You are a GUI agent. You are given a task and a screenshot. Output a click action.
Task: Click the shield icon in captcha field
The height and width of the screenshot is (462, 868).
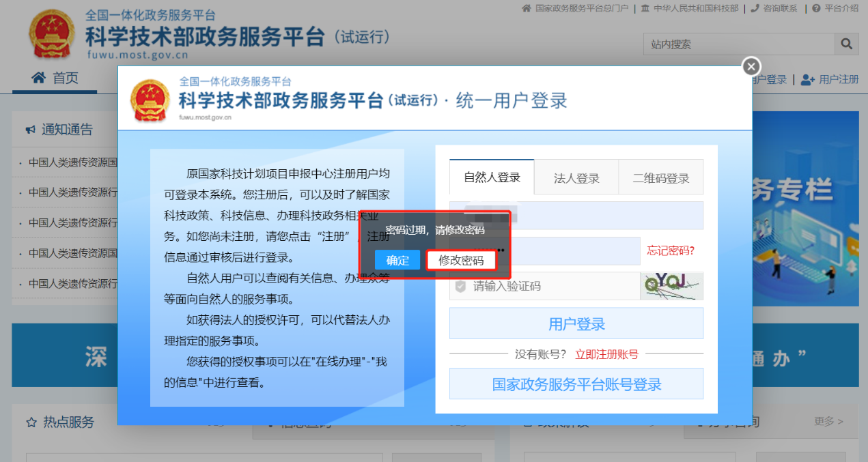460,286
